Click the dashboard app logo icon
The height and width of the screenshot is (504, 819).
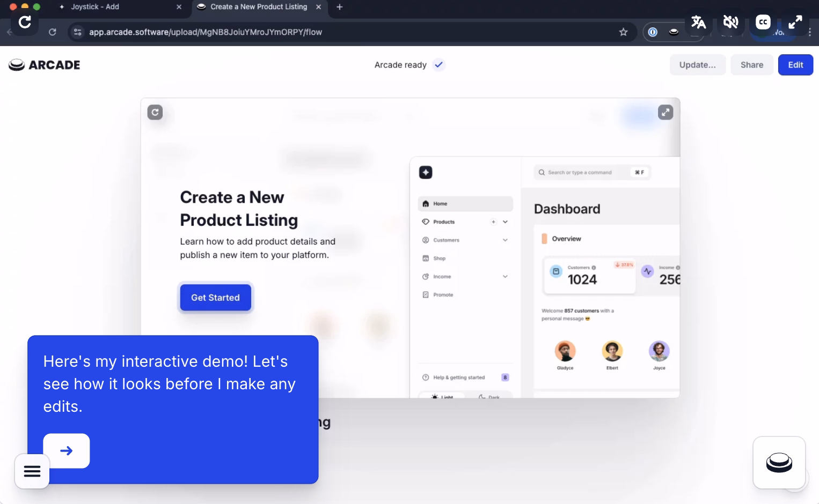[426, 172]
